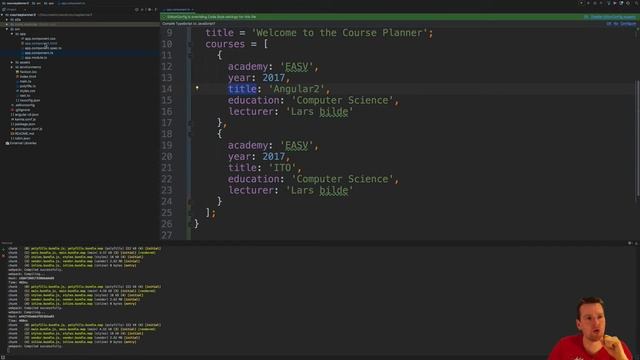
Task: Open polyfills.ts in the project tree
Action: [x=27, y=86]
